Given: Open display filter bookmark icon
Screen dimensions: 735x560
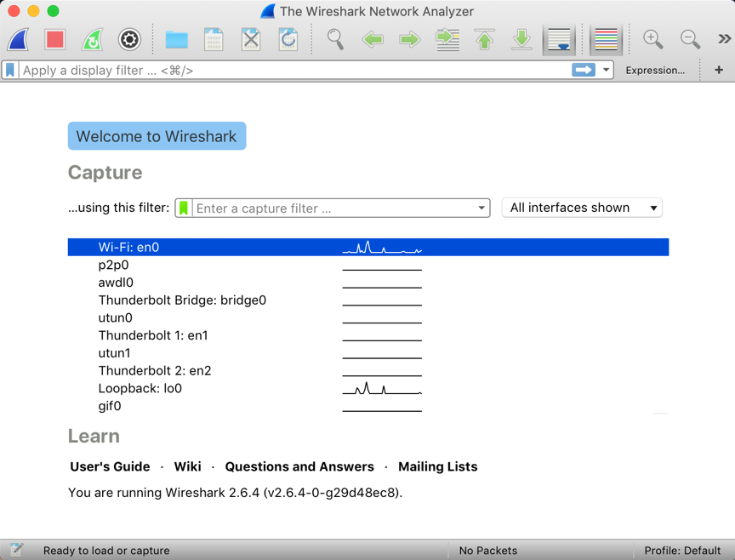Looking at the screenshot, I should click(10, 71).
